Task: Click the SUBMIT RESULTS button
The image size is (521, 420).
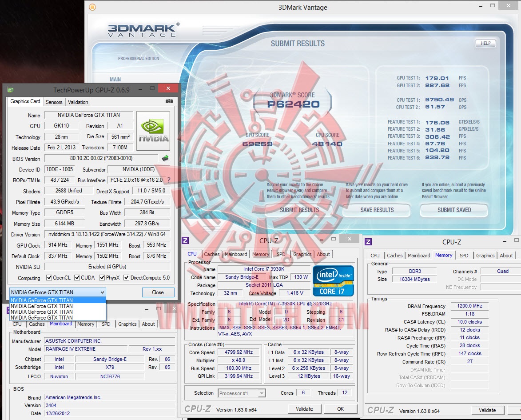Action: click(299, 210)
